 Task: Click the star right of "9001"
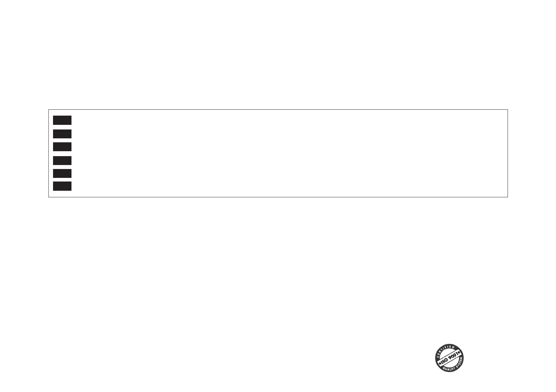[x=460, y=353]
